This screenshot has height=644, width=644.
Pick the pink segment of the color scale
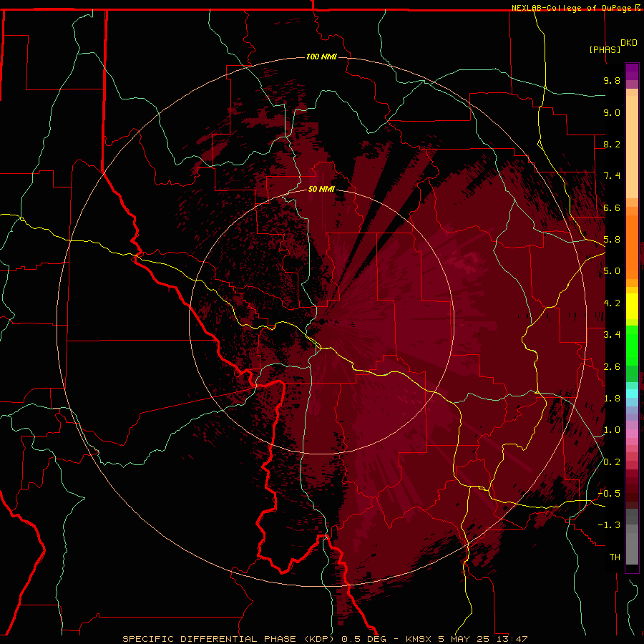[632, 434]
